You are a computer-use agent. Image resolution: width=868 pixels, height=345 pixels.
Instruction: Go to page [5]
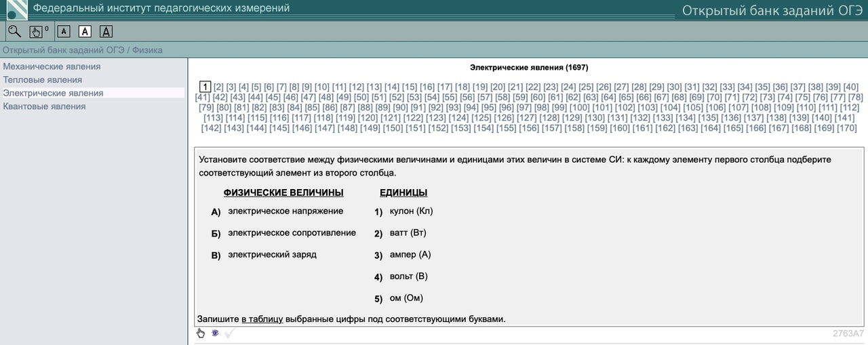coord(256,87)
